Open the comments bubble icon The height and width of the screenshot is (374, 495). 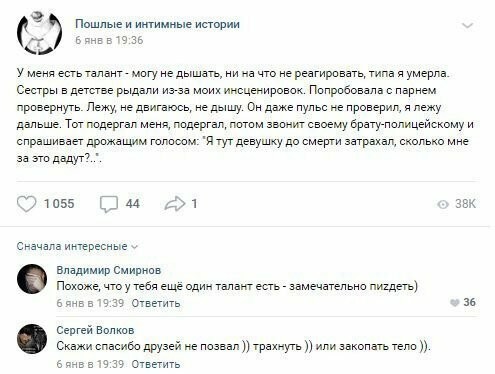109,204
